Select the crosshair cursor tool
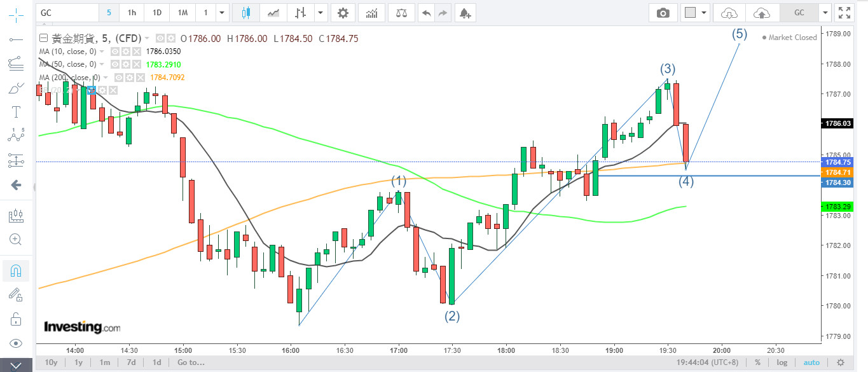 [16, 13]
